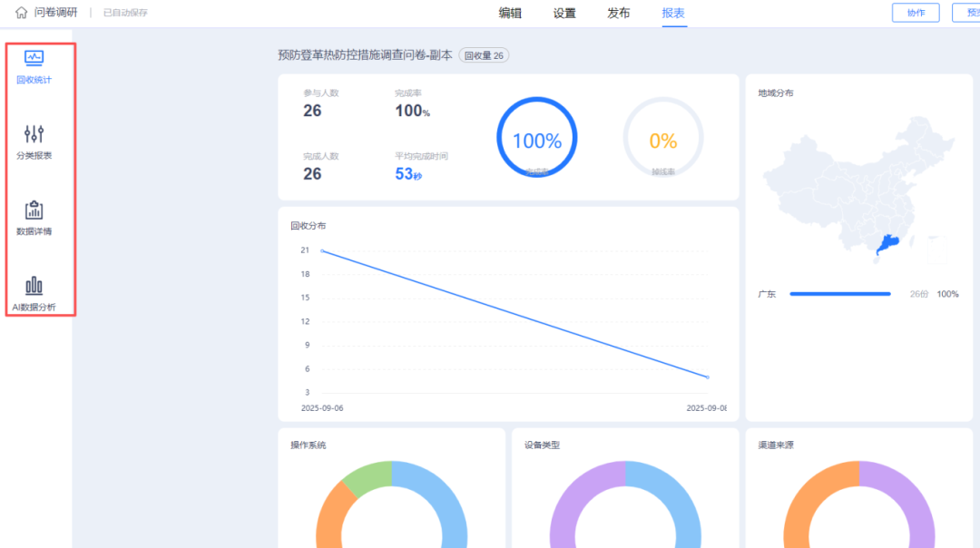
Task: Click the 完成率 100% value
Action: [413, 112]
